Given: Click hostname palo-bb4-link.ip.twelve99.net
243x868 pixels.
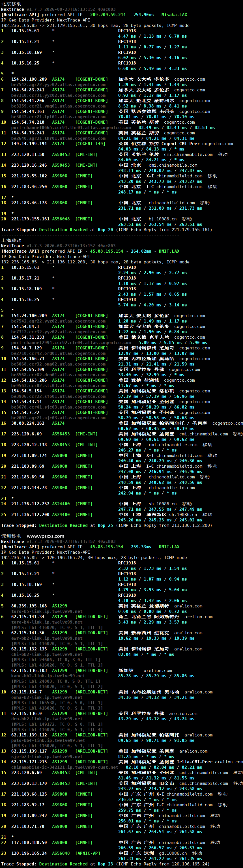Looking at the screenshot, I should (48, 741).
